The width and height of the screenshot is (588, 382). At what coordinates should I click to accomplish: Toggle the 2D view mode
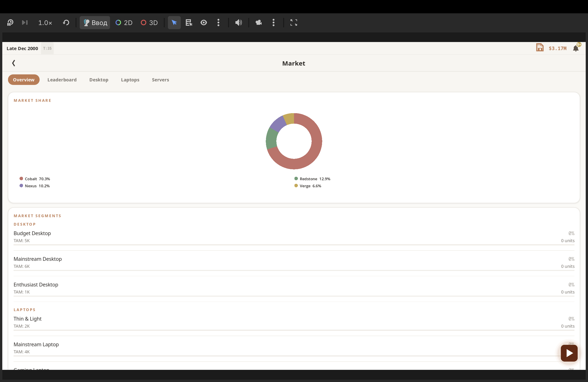pyautogui.click(x=124, y=23)
